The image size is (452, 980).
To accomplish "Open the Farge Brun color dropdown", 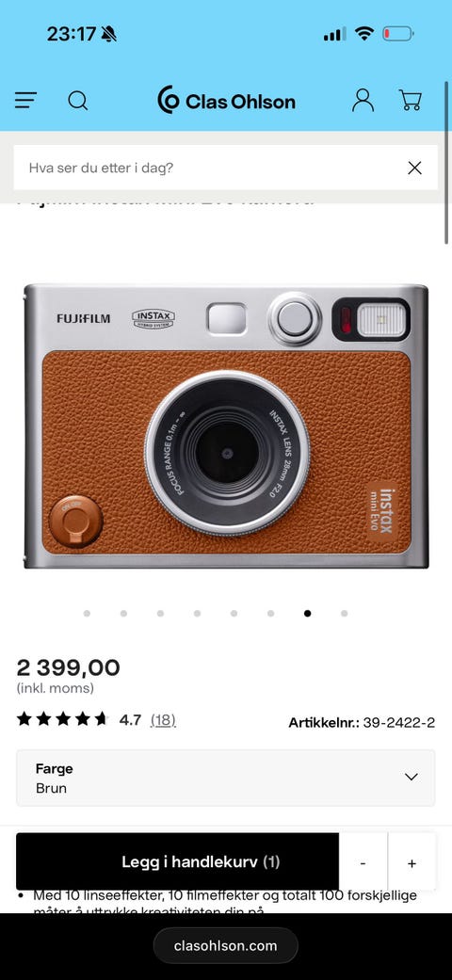I will coord(226,778).
